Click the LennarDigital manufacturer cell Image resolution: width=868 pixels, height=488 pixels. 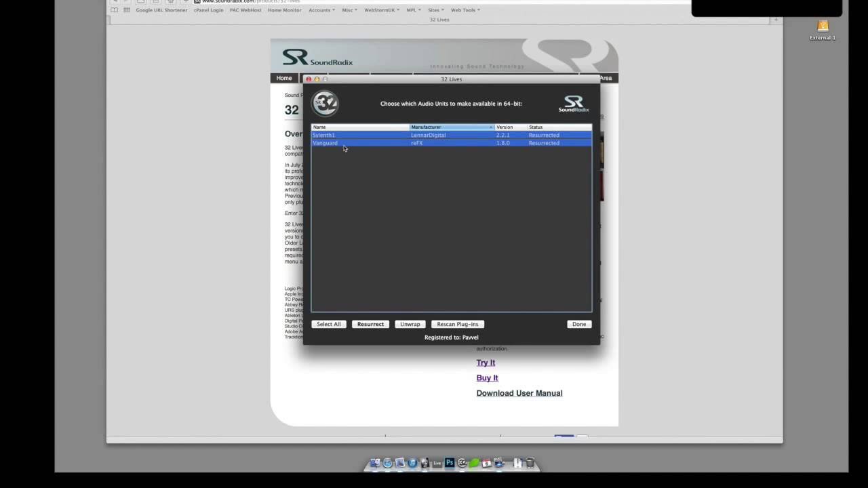pos(429,135)
